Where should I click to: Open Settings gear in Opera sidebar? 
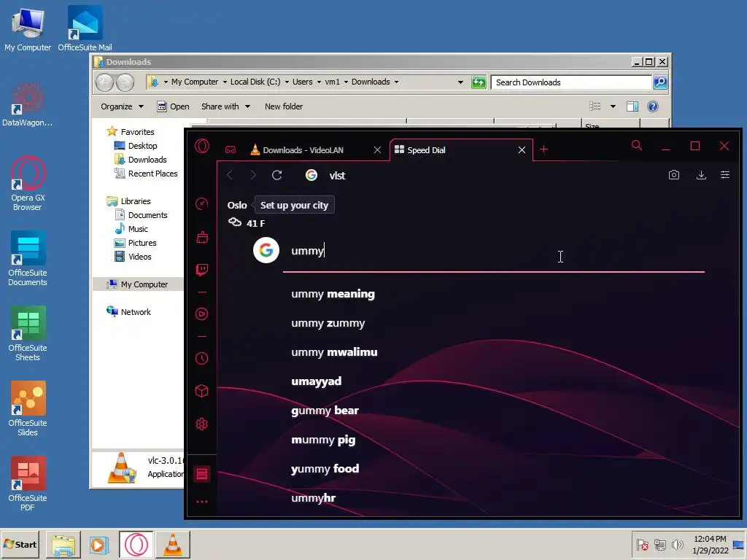[x=202, y=424]
